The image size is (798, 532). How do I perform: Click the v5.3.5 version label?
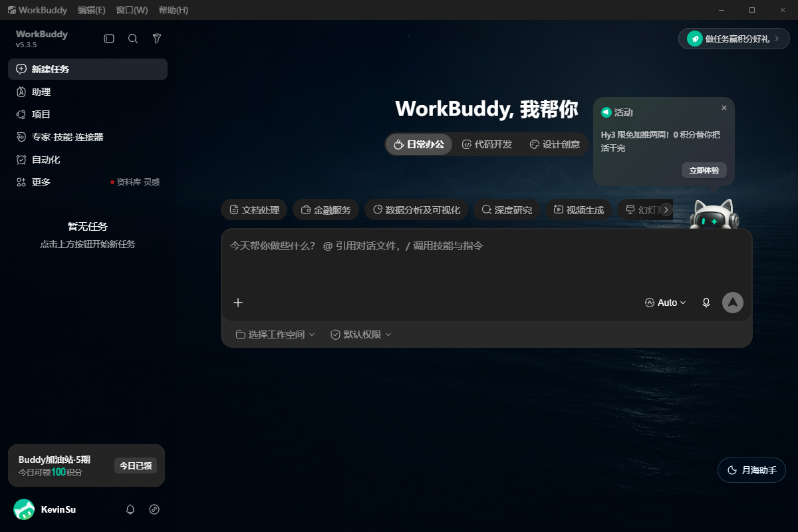pos(27,45)
